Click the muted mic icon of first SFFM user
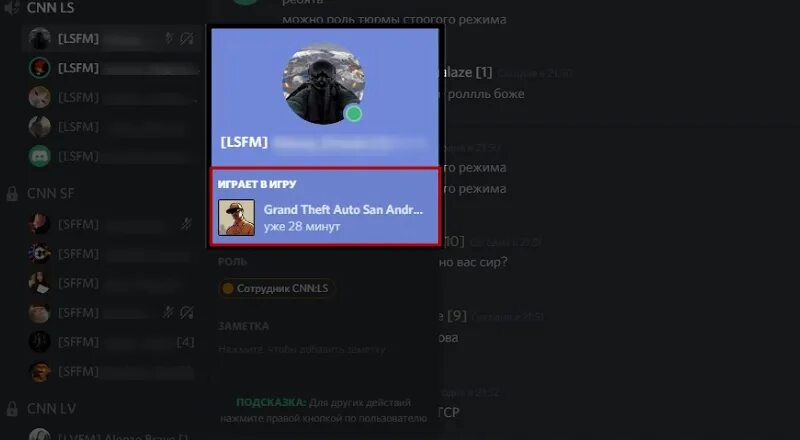Screen dimensions: 800x440 187,224
